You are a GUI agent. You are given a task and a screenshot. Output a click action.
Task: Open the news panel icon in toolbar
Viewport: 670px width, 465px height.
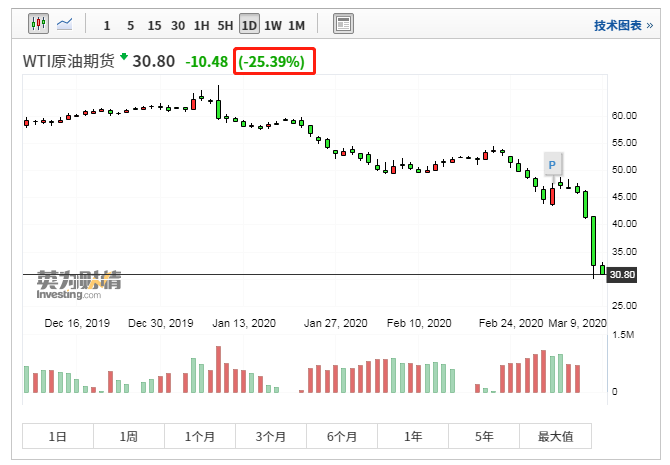coord(343,24)
